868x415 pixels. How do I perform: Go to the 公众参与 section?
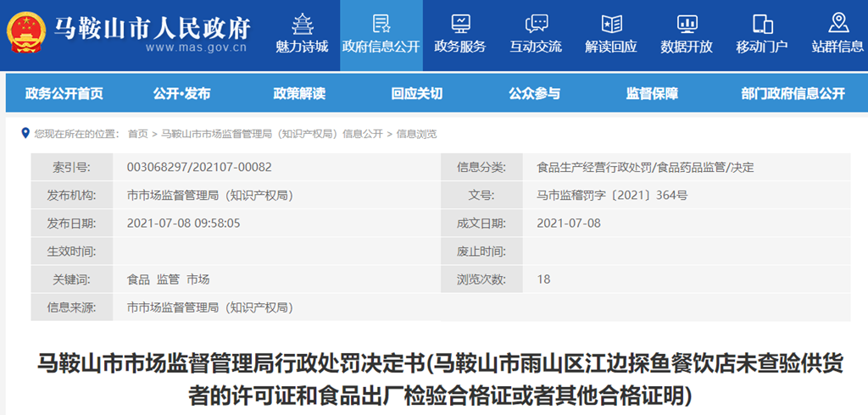click(534, 93)
